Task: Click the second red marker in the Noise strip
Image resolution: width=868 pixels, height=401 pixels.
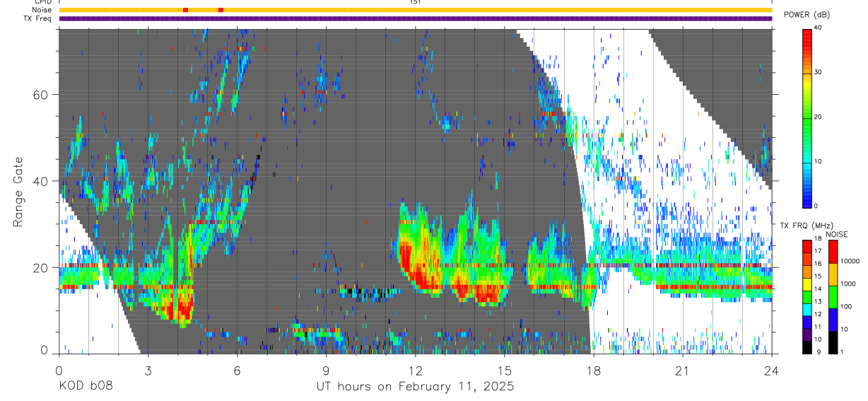Action: pyautogui.click(x=221, y=10)
